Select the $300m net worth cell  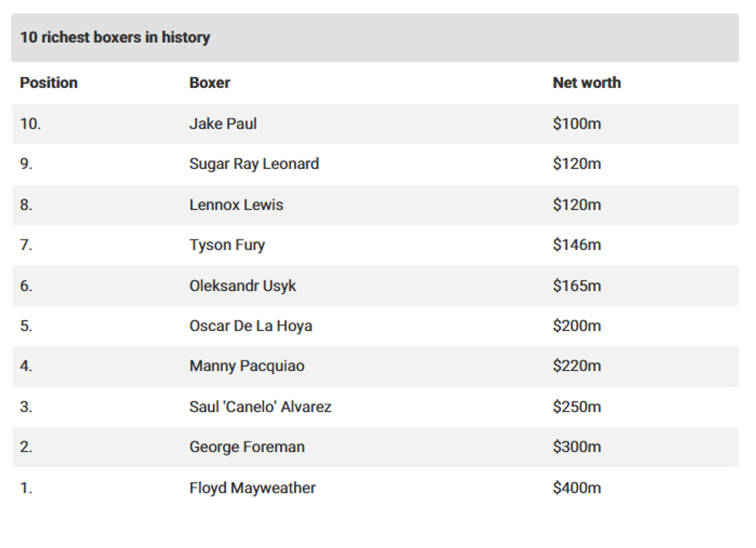tap(576, 447)
